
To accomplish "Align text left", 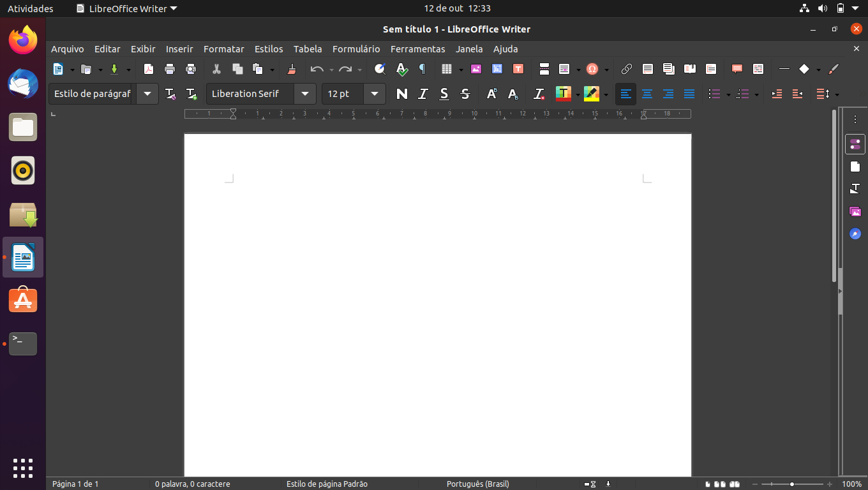I will 626,94.
